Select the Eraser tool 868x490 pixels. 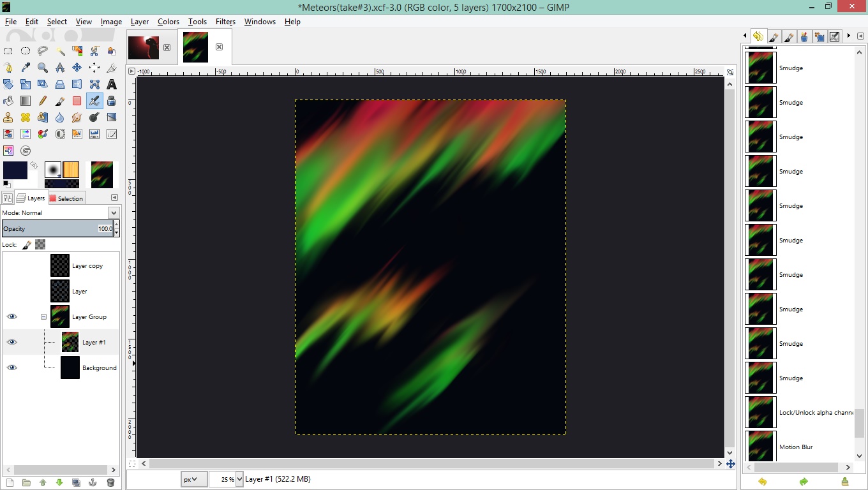tap(77, 101)
